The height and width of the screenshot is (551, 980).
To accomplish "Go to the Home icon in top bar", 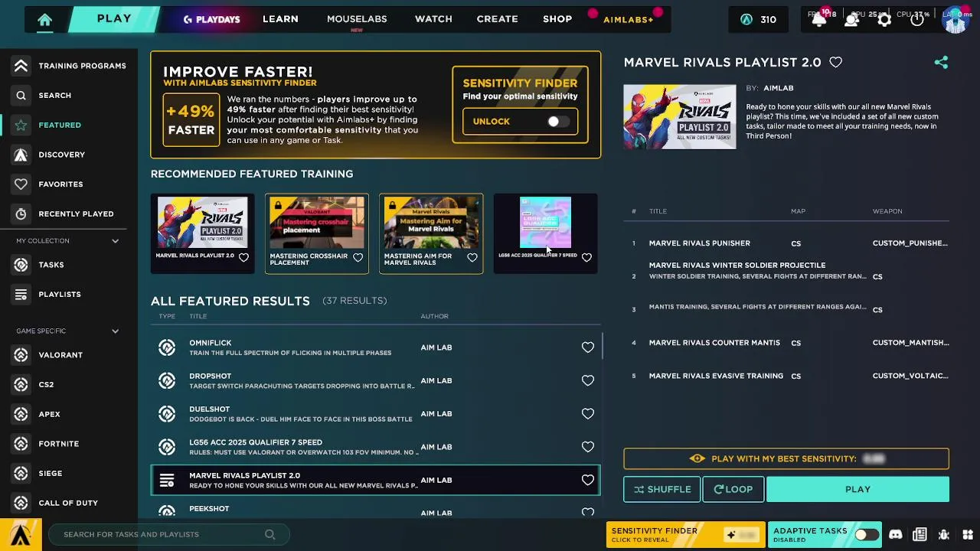I will coord(44,20).
